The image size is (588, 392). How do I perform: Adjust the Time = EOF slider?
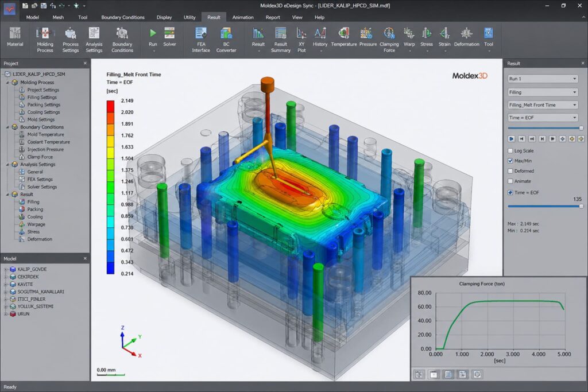(581, 205)
